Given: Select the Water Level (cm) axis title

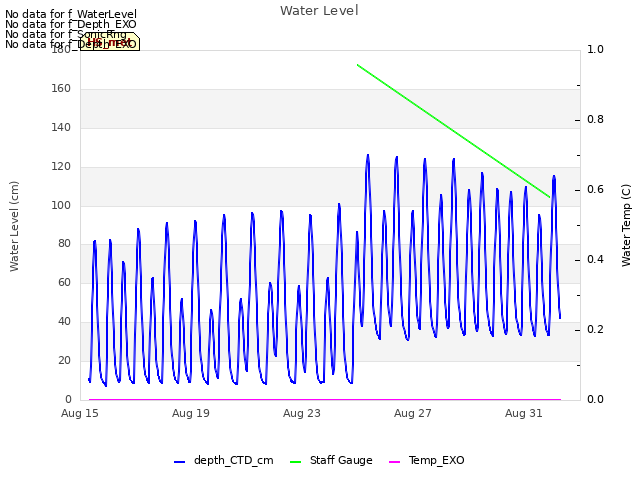Looking at the screenshot, I should pos(14,226).
